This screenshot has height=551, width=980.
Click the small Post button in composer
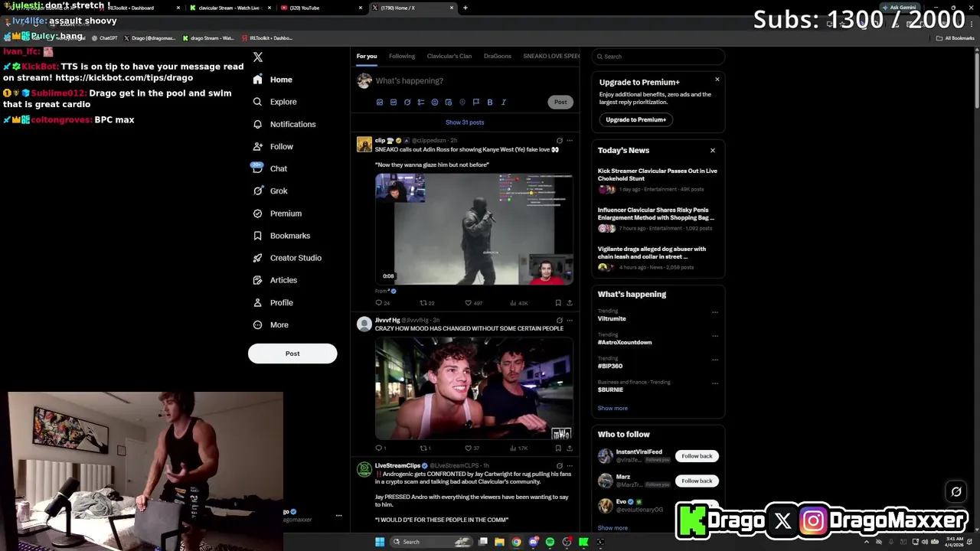[560, 102]
